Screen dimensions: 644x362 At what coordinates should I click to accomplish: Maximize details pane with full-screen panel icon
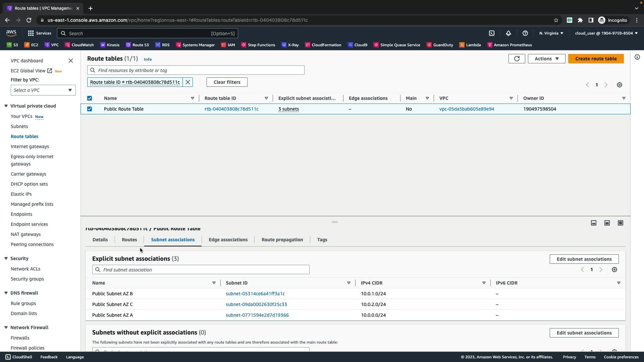tap(621, 223)
